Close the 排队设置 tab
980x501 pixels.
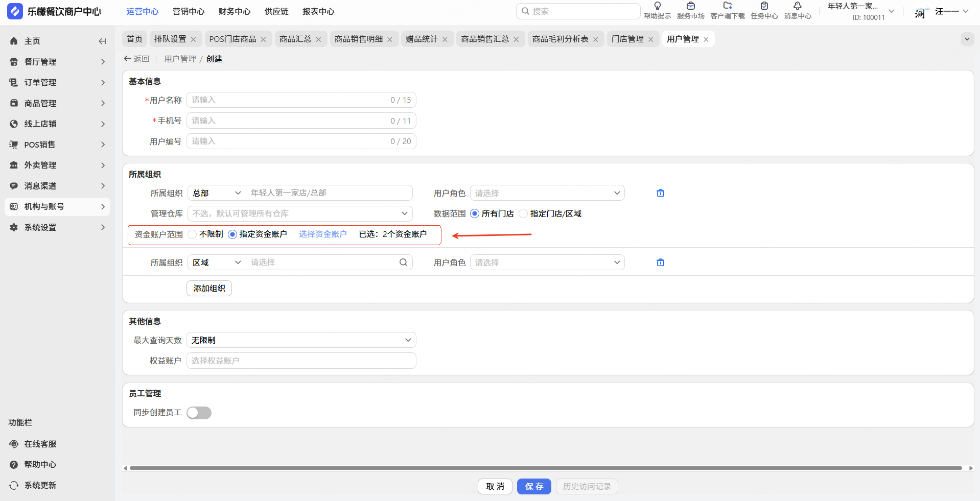tap(193, 39)
